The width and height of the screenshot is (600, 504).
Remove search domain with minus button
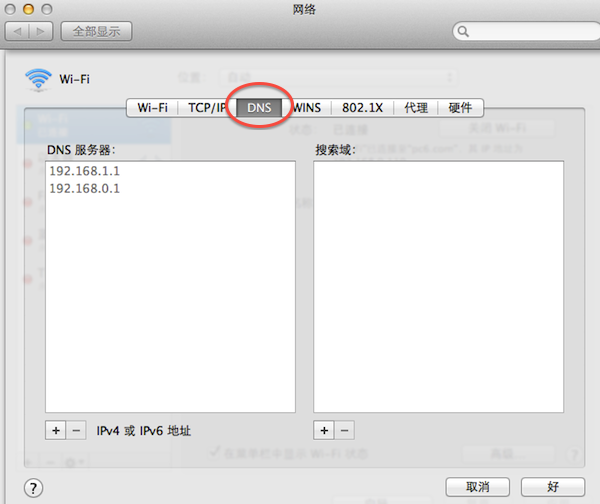344,431
